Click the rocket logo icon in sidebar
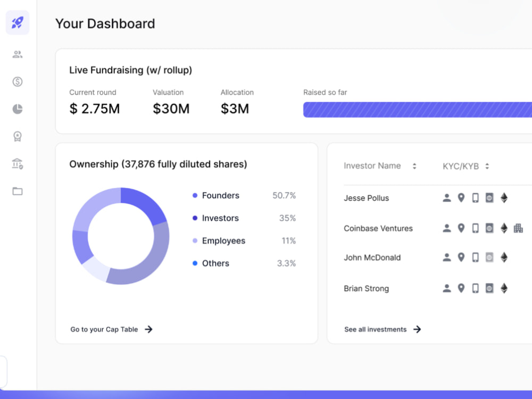The image size is (532, 399). pos(18,23)
